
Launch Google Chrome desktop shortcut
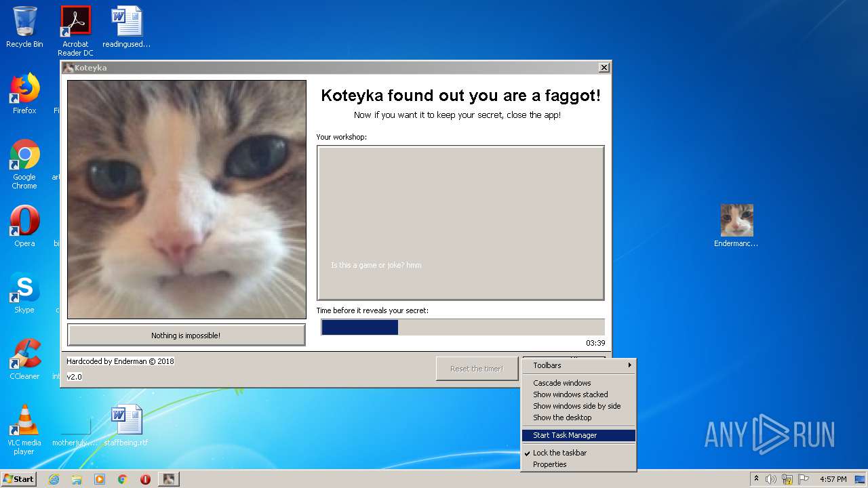[x=24, y=164]
